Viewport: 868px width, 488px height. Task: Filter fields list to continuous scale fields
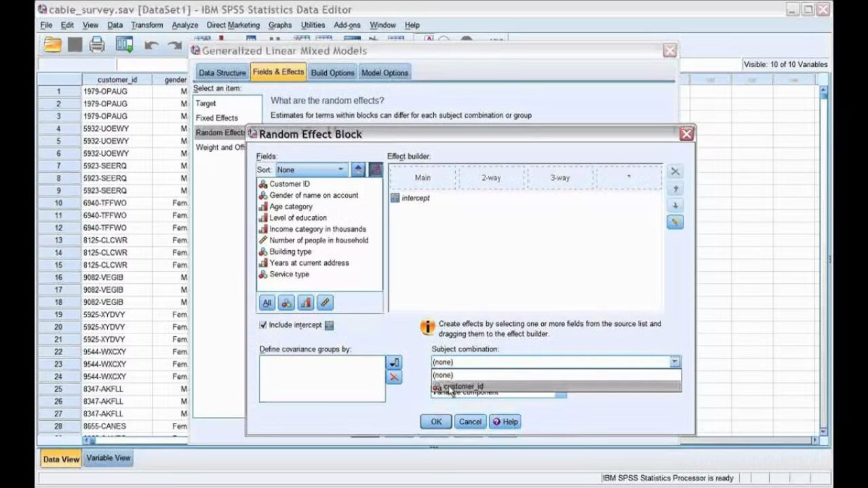point(325,303)
